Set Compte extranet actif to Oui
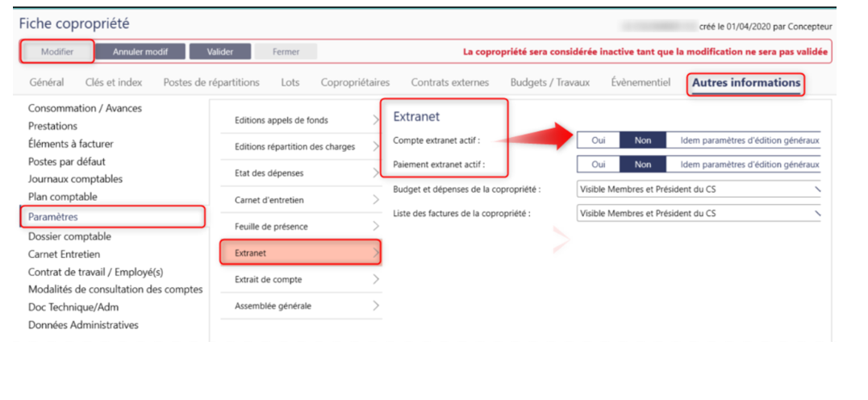The width and height of the screenshot is (868, 400). pyautogui.click(x=599, y=140)
